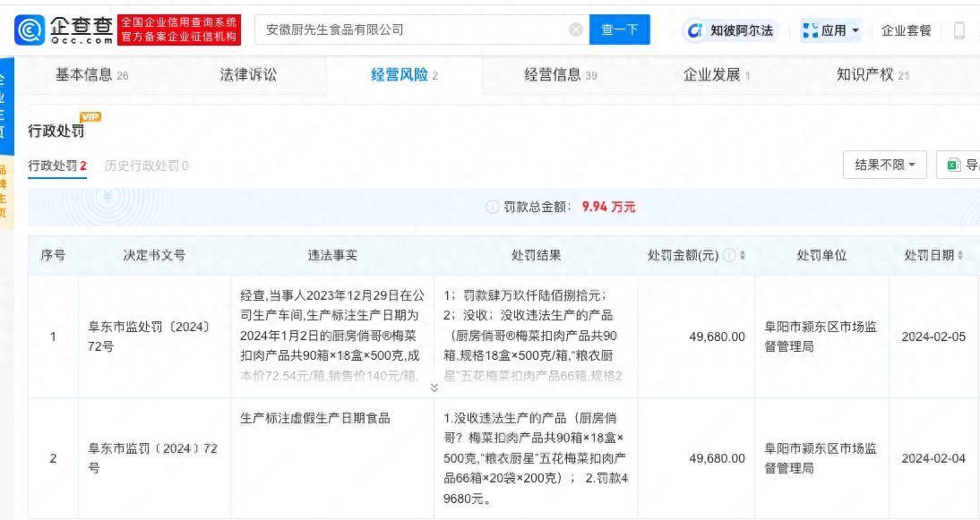The image size is (980, 520).
Task: Select the 历史行政处罚 0 sub-tab
Action: point(146,166)
